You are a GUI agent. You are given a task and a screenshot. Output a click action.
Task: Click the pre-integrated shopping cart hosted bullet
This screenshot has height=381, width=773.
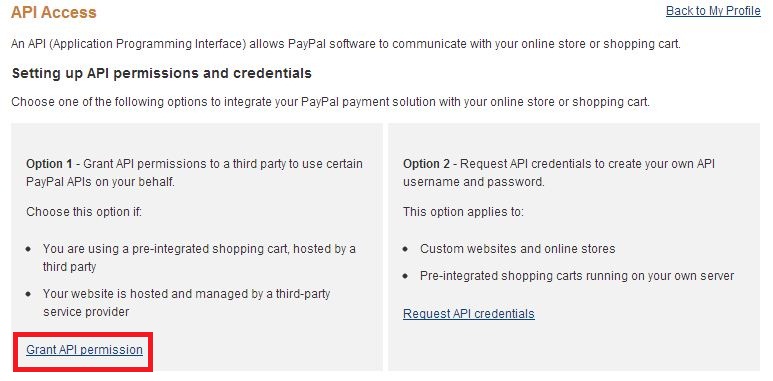[199, 258]
